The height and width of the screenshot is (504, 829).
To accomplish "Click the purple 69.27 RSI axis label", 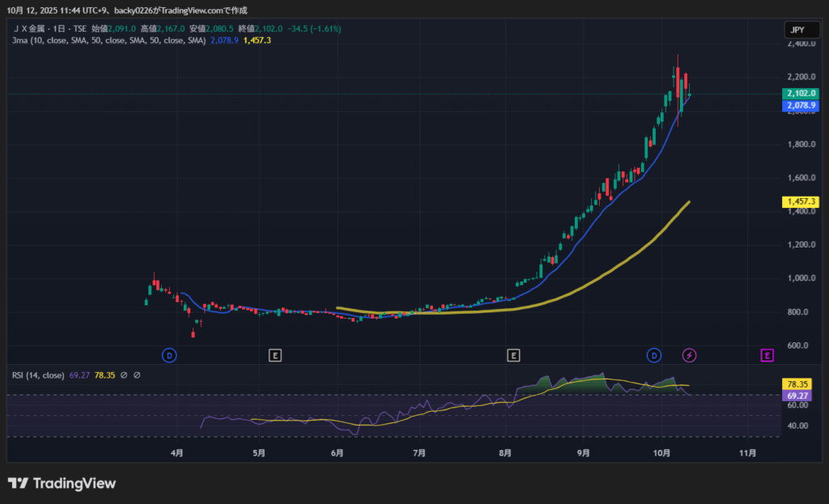I will click(x=797, y=396).
